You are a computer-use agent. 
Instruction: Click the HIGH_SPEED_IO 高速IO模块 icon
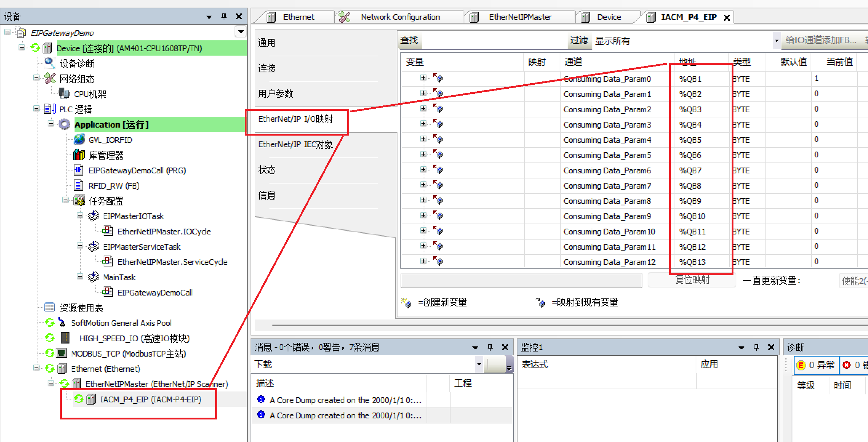coord(65,338)
